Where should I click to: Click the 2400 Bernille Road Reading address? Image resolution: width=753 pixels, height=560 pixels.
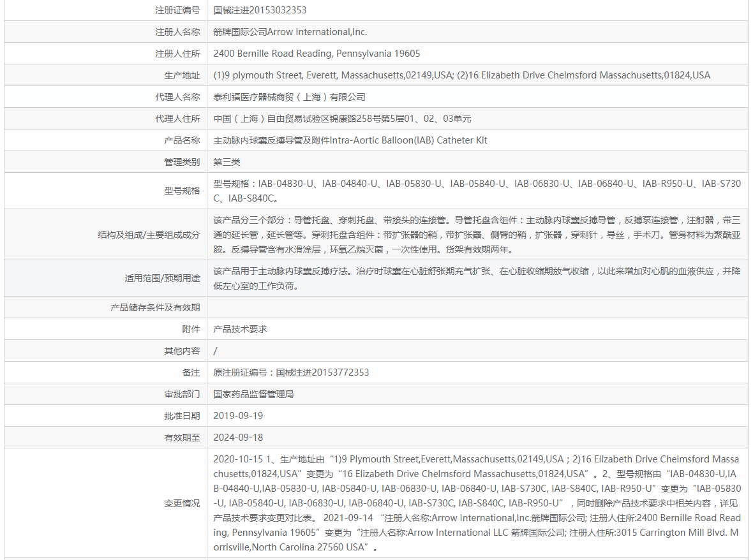pos(317,54)
